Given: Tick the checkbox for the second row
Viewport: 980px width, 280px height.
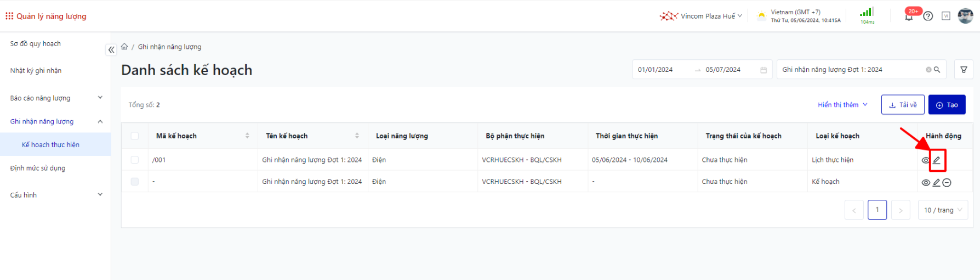Looking at the screenshot, I should (x=135, y=182).
